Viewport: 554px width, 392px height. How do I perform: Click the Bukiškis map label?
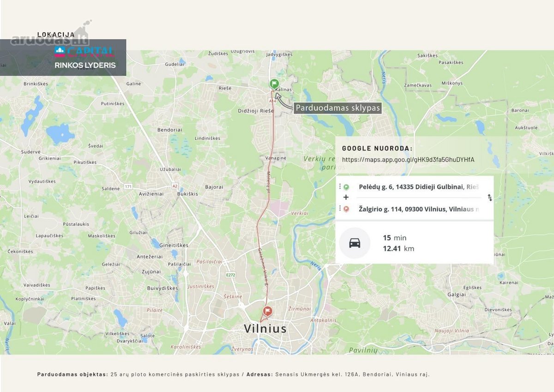point(187,194)
